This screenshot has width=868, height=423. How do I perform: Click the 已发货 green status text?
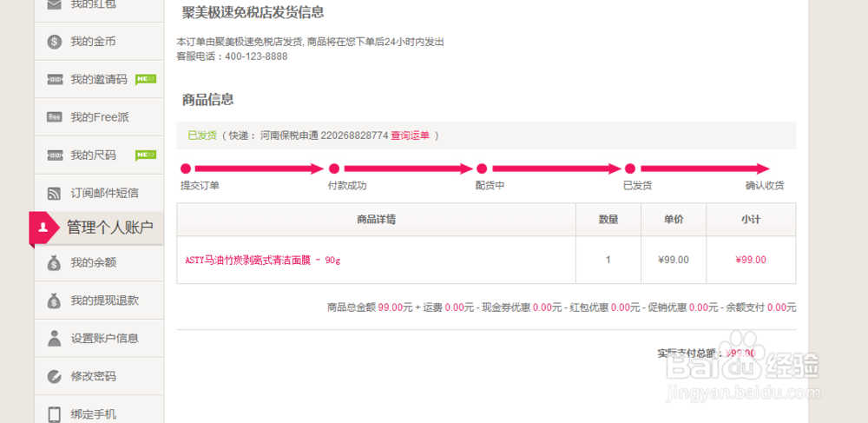[202, 135]
